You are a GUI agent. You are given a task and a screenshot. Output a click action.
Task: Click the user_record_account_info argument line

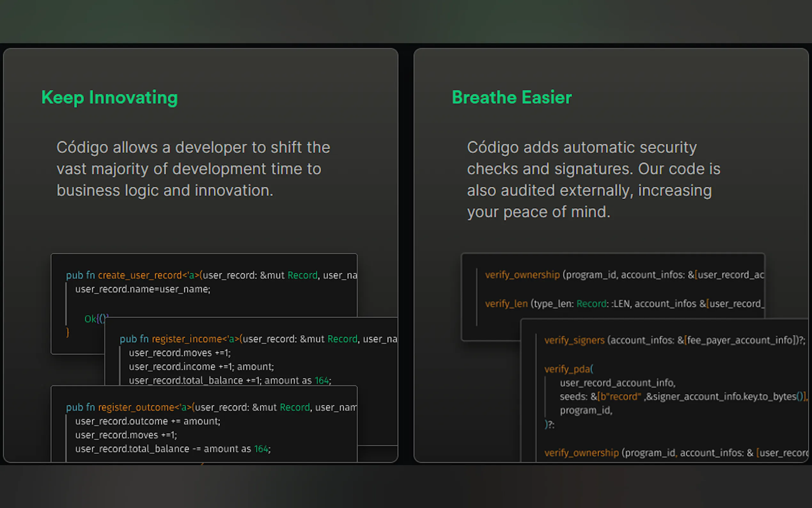pos(617,383)
